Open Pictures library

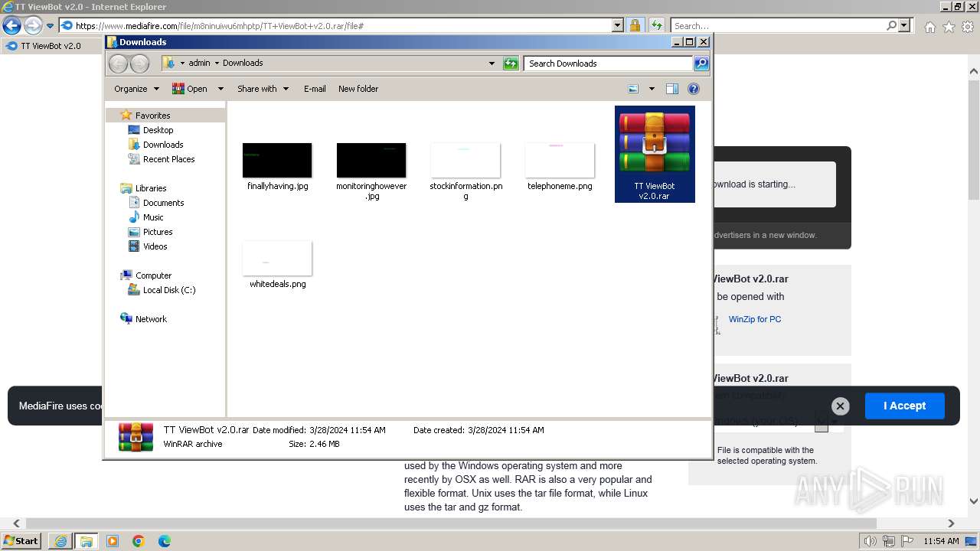click(158, 232)
